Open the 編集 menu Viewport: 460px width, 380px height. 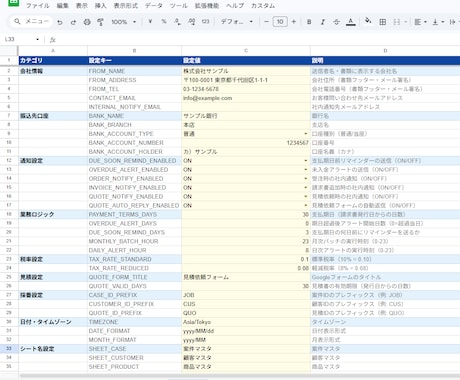tap(62, 6)
